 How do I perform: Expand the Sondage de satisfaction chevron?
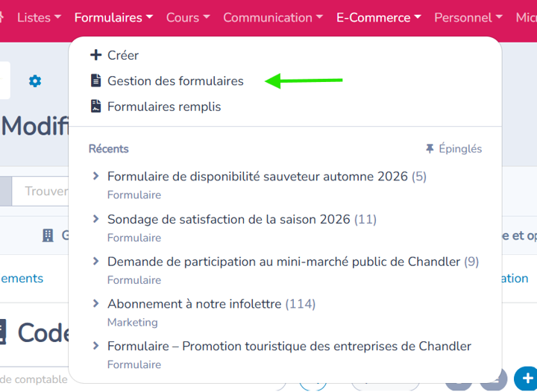tap(96, 219)
